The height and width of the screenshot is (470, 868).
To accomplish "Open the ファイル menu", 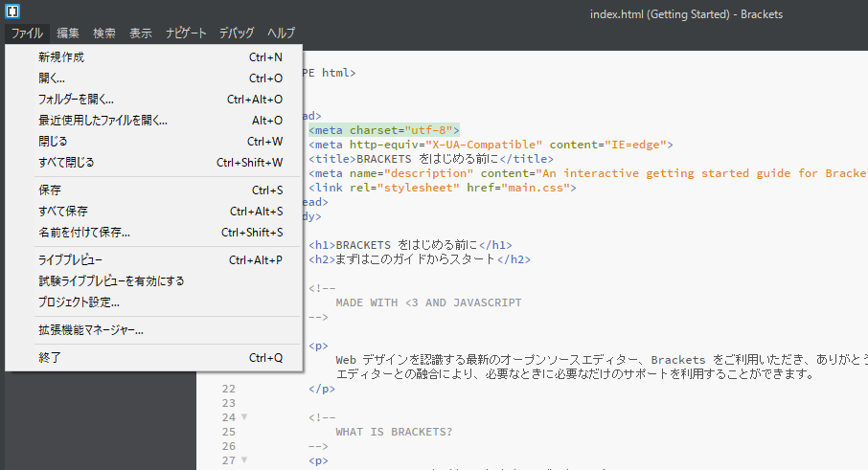I will [x=27, y=34].
